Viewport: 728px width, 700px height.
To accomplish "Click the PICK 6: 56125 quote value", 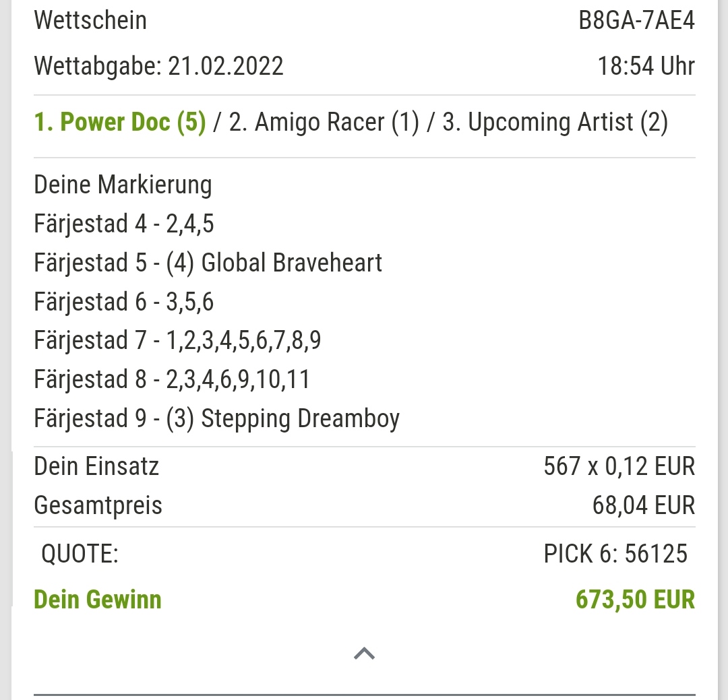I will pos(615,553).
